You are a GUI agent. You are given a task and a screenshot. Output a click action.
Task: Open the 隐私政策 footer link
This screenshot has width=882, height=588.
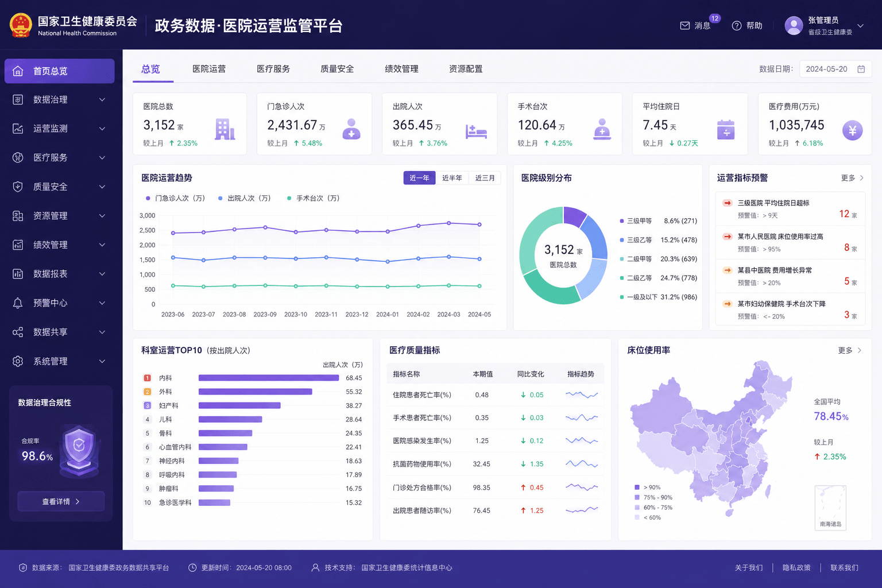(796, 568)
